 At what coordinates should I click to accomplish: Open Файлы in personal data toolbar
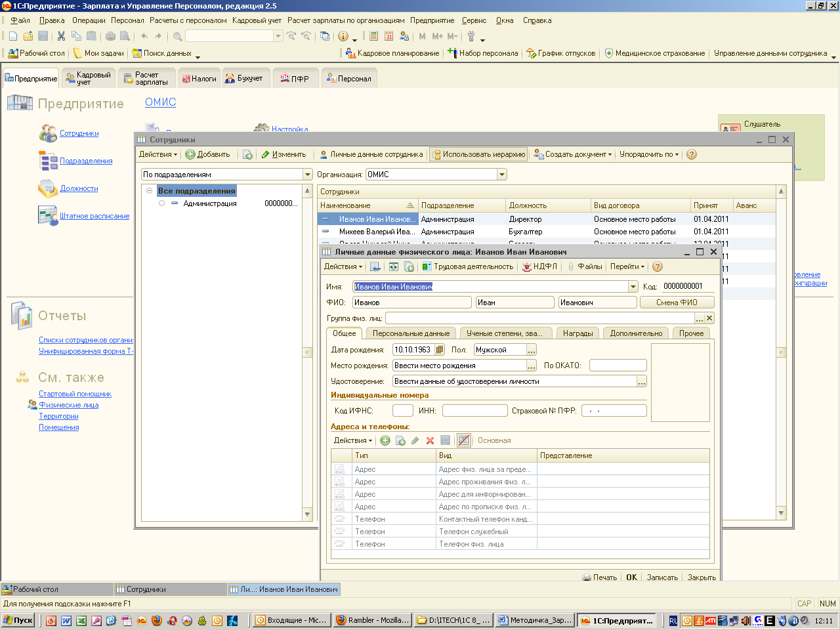tap(584, 266)
